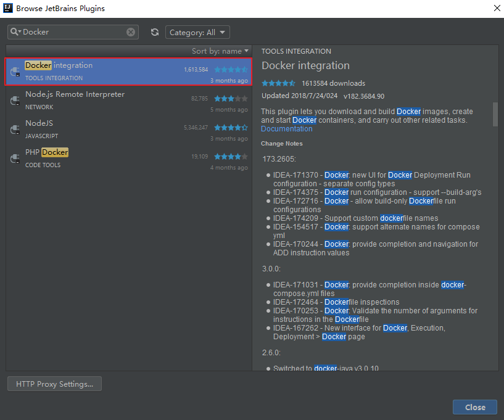Screen dimensions: 504x420
Task: Click the IDEA-170253 change note
Action: pos(375,315)
